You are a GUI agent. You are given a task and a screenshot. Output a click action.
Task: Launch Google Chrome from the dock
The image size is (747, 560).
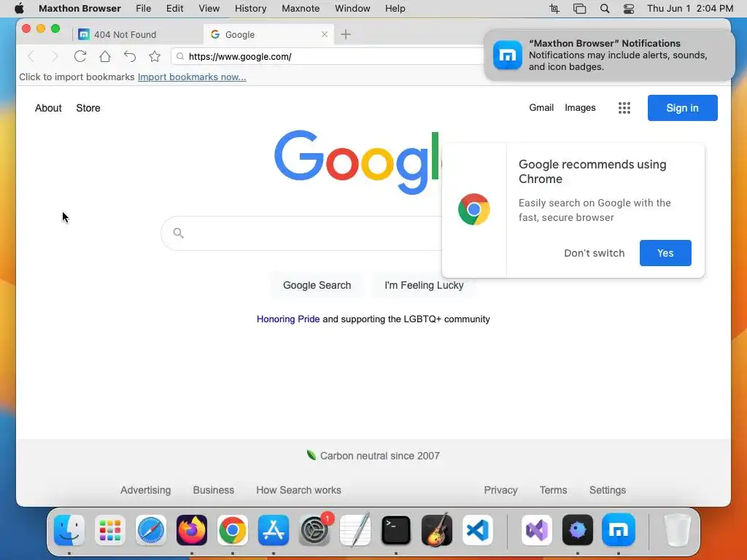(233, 529)
